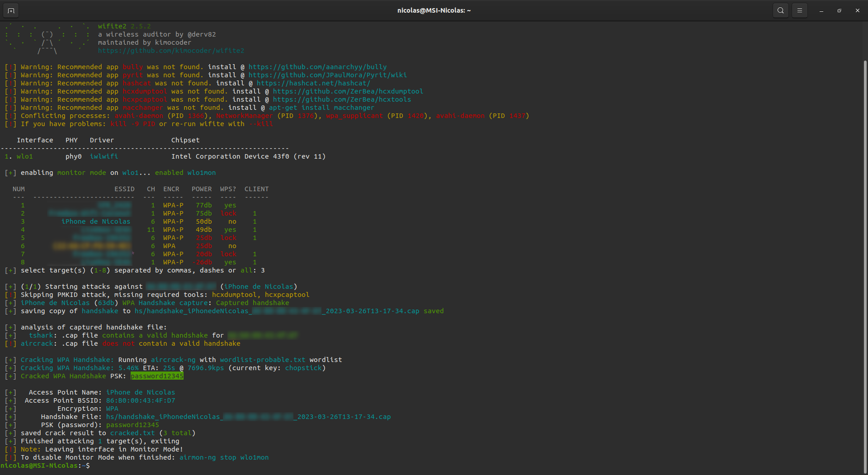Click the cracked.txt filename
Image resolution: width=868 pixels, height=475 pixels.
[132, 433]
